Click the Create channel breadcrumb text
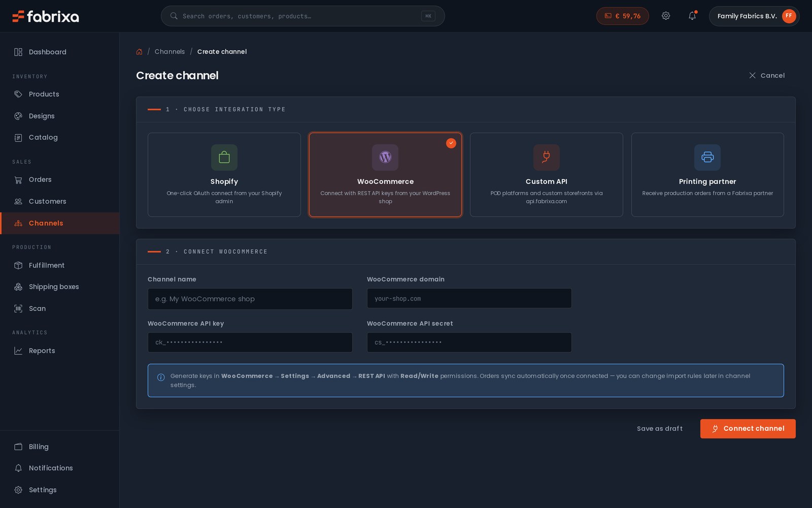Viewport: 812px width, 508px height. pyautogui.click(x=222, y=52)
